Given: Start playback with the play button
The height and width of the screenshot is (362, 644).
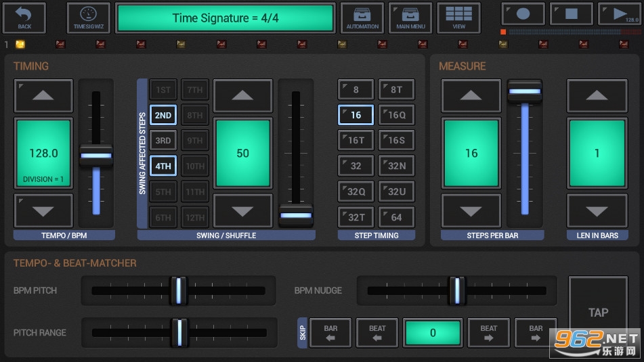Looking at the screenshot, I should (x=620, y=14).
